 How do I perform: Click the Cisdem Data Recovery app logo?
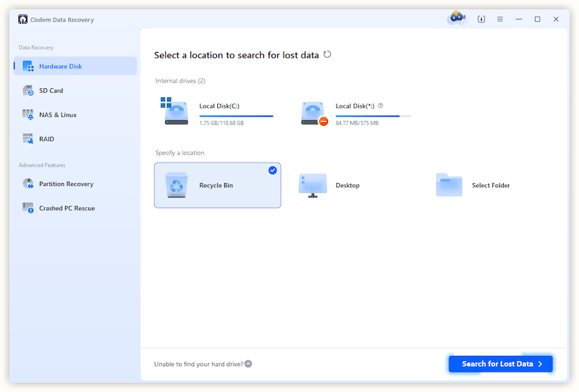pyautogui.click(x=22, y=20)
